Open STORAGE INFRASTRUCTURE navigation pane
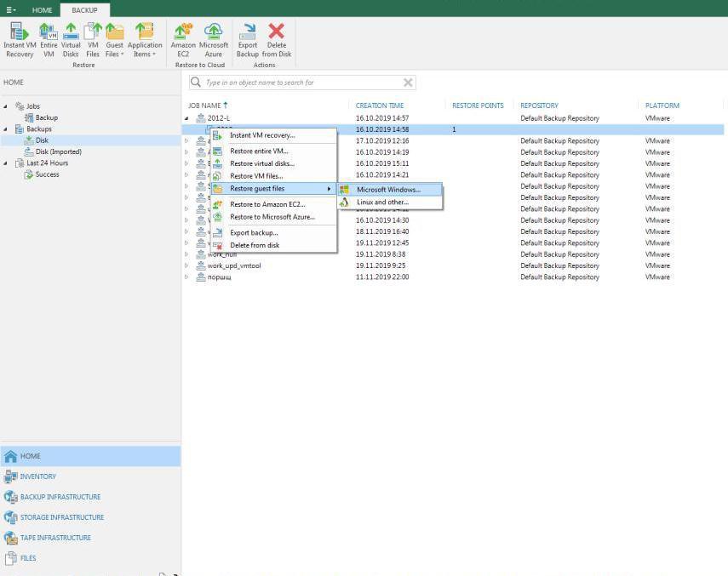728x576 pixels. point(90,517)
